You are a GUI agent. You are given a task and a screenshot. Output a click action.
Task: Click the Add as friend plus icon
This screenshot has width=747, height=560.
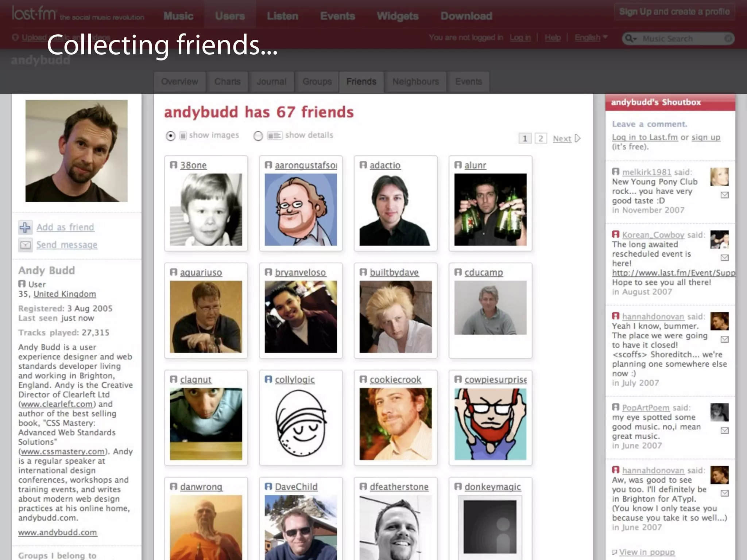click(25, 227)
